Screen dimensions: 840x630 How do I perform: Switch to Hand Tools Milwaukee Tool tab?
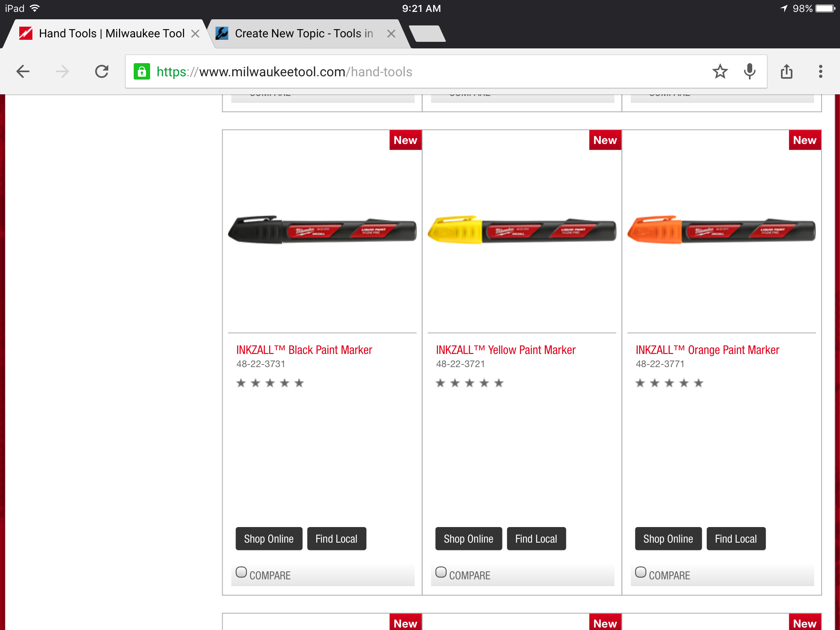point(105,34)
